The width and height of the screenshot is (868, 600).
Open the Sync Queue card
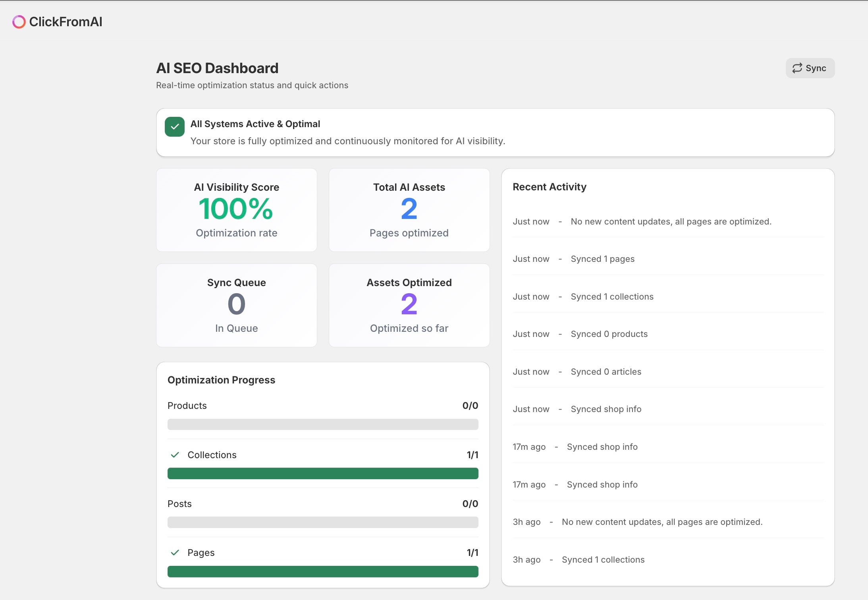point(237,306)
